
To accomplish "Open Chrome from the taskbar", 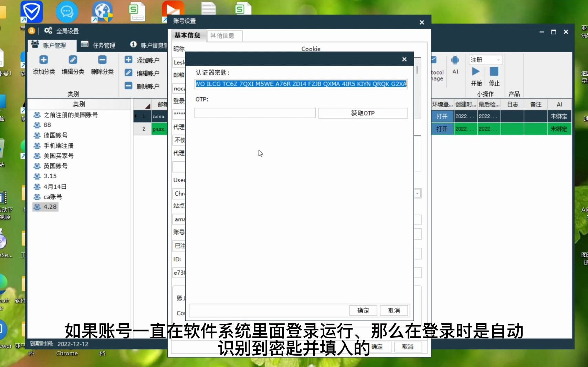I will point(67,353).
